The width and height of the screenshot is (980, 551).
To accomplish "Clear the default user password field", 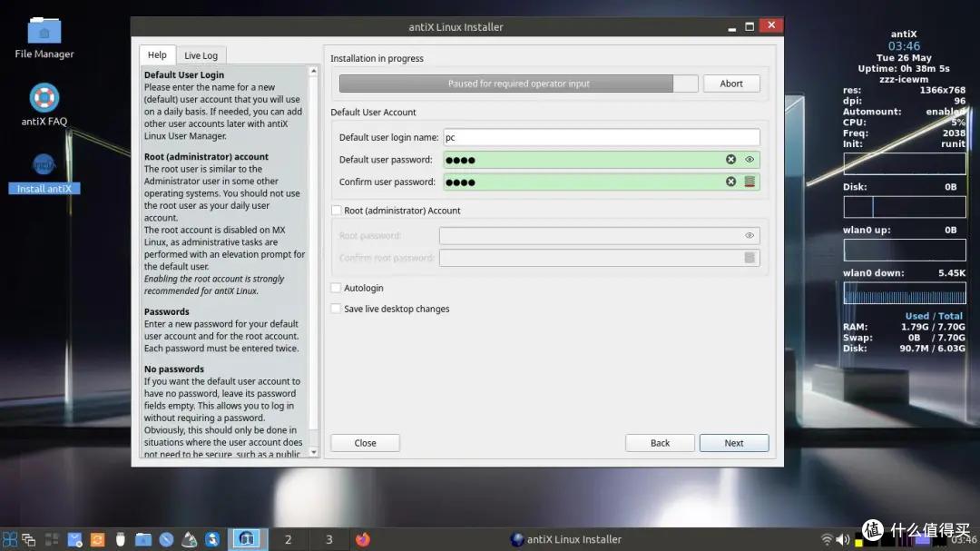I will click(x=730, y=160).
